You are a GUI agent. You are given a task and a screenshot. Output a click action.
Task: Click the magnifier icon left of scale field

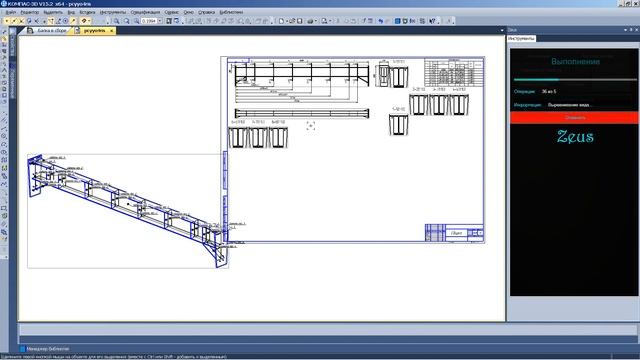(x=136, y=21)
